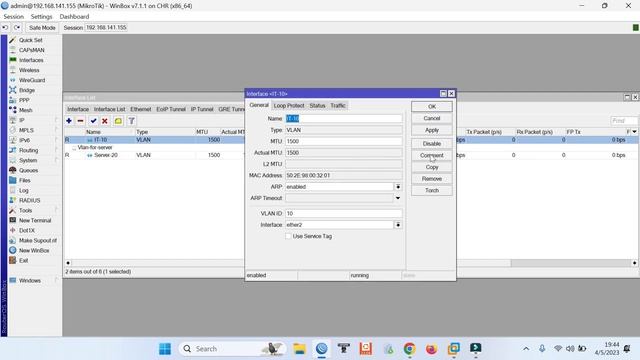The height and width of the screenshot is (360, 640).
Task: Open New Terminal
Action: (35, 220)
